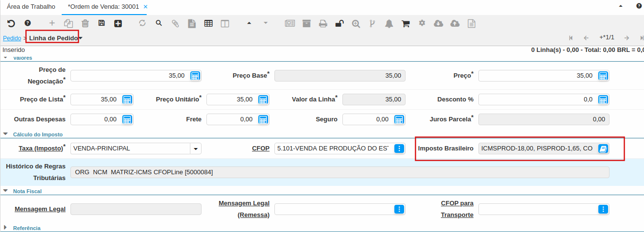Click the Pedido breadcrumb link
The height and width of the screenshot is (232, 644).
(12, 38)
